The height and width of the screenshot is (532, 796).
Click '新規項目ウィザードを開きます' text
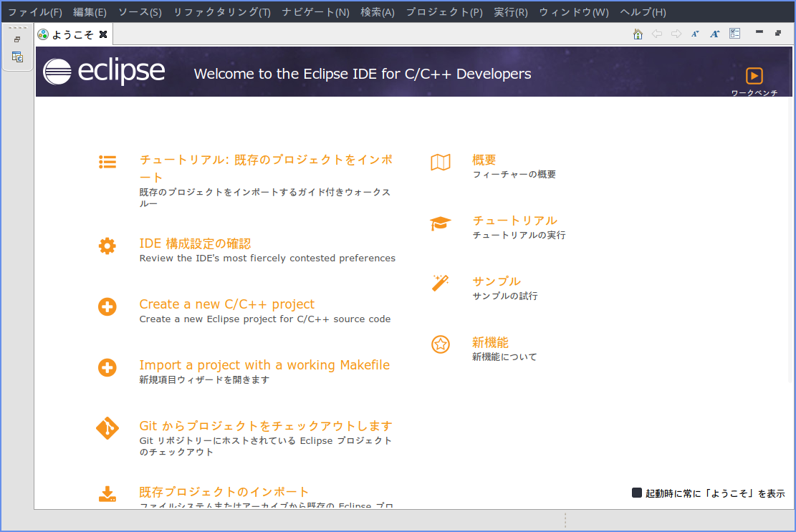[x=204, y=380]
